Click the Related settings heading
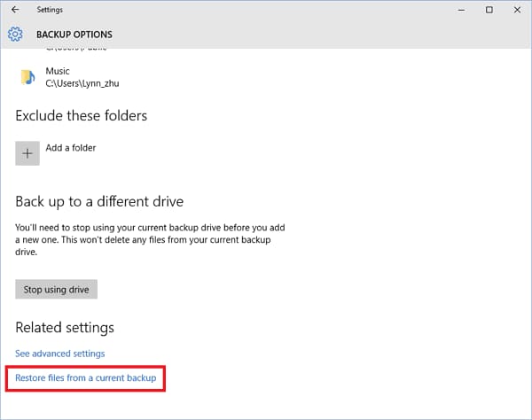Screen dimensions: 532x420 (65, 328)
